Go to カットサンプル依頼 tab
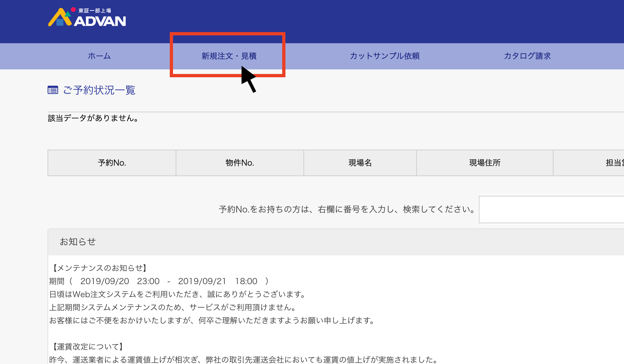624x364 pixels. [385, 56]
